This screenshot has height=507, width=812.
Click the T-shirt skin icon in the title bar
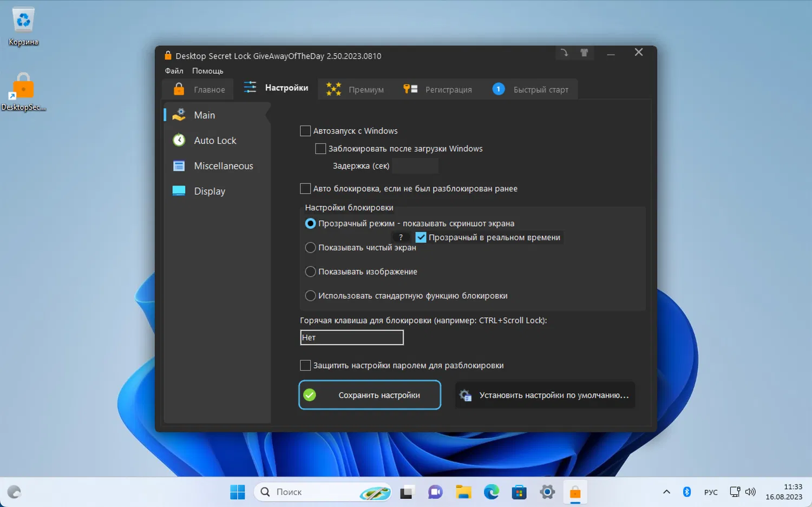pyautogui.click(x=584, y=53)
